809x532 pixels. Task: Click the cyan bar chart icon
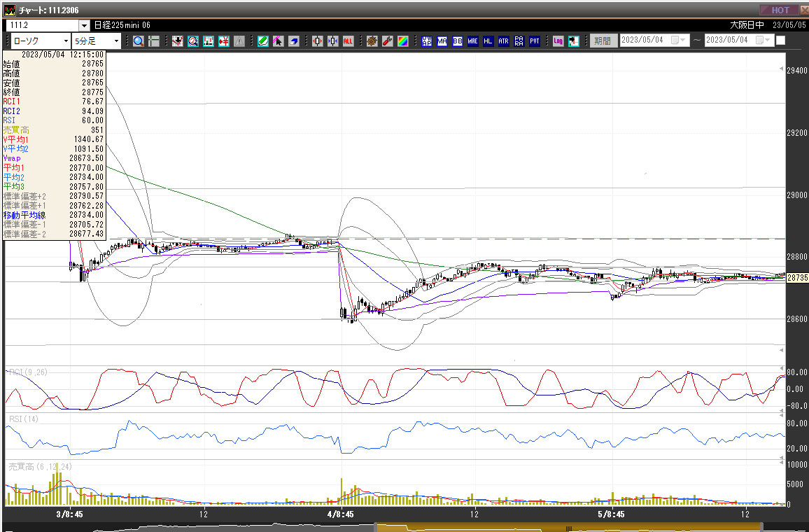point(209,41)
